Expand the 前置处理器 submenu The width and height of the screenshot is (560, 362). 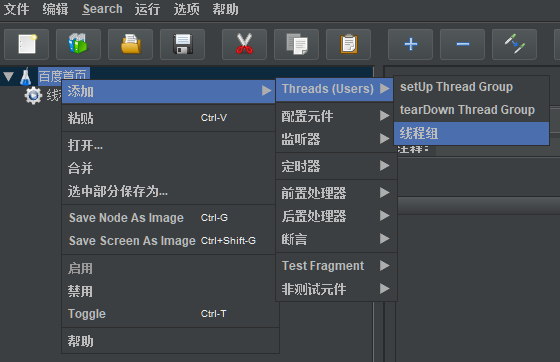pyautogui.click(x=336, y=193)
